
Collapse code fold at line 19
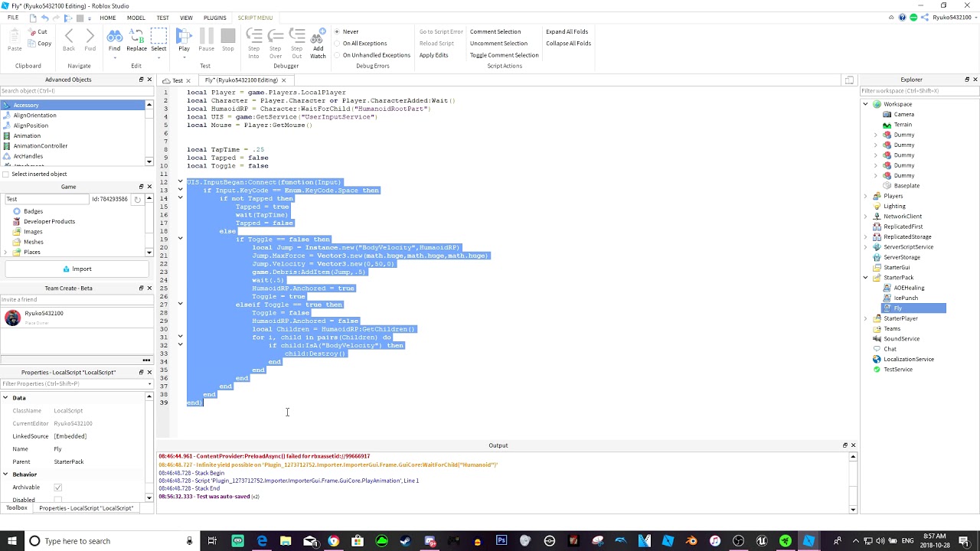tap(181, 239)
